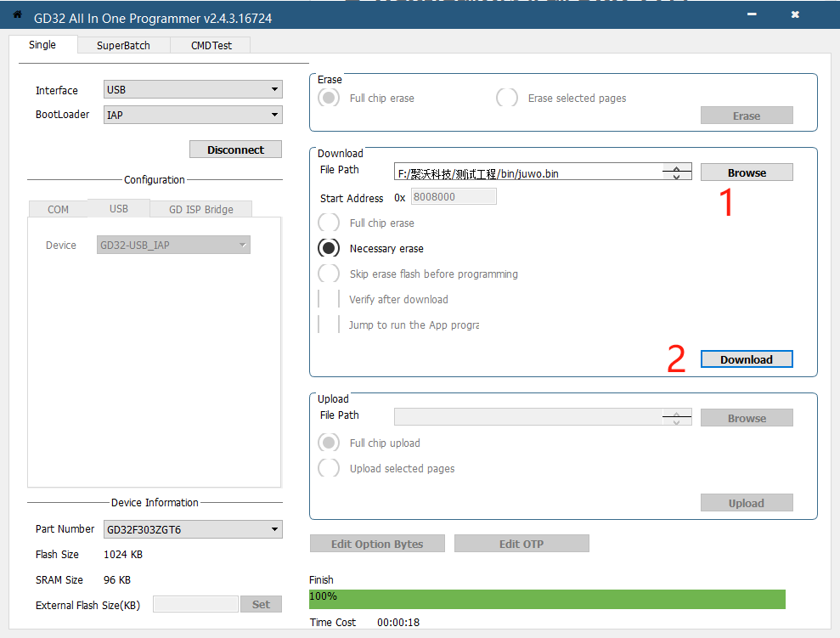Browse for the download file
The image size is (840, 638).
click(x=747, y=172)
